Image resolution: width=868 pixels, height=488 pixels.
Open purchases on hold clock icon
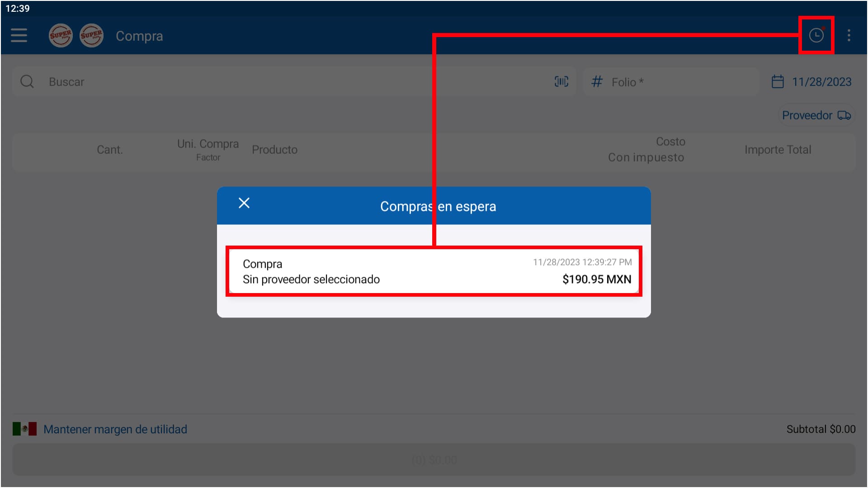(816, 35)
